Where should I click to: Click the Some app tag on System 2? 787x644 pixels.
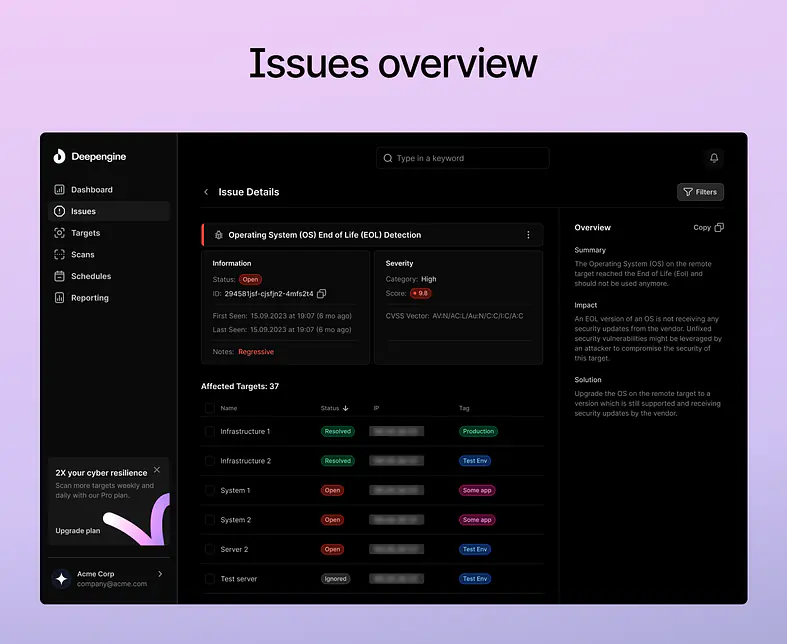tap(477, 520)
